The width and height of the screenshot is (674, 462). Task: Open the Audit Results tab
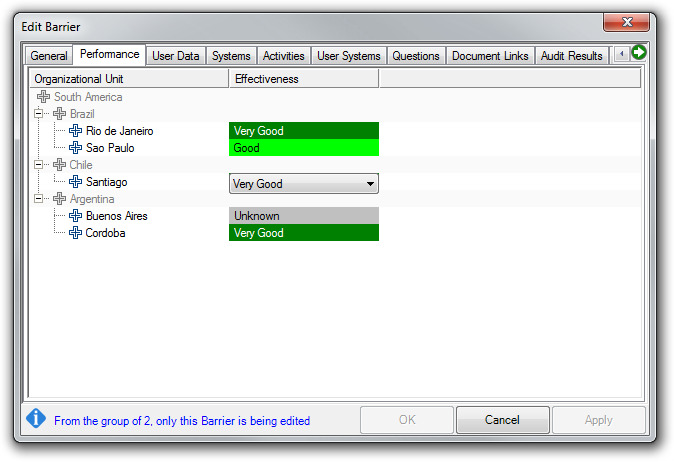571,56
